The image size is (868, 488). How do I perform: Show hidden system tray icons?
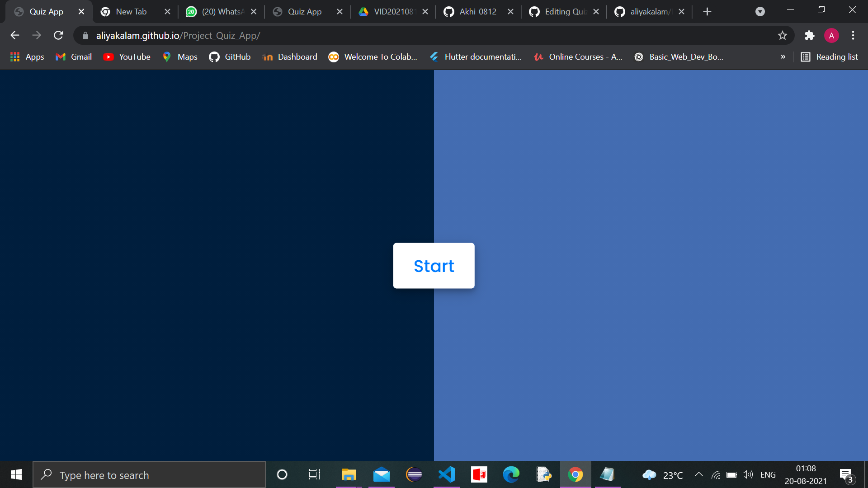pyautogui.click(x=698, y=474)
